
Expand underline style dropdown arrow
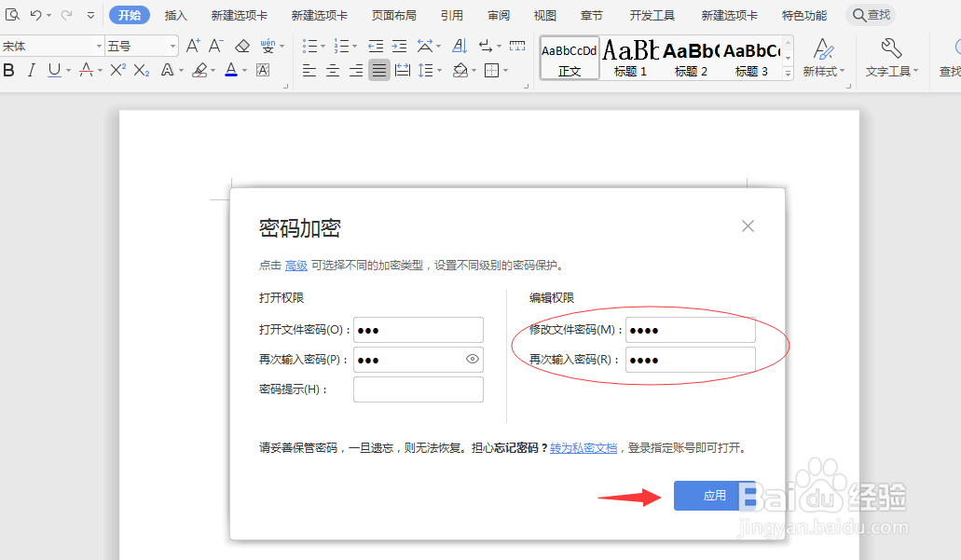pos(68,71)
